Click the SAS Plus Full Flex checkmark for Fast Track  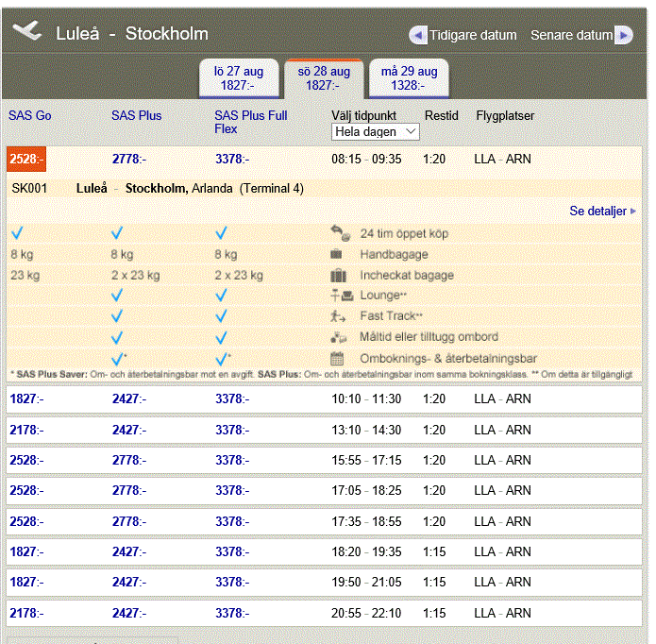(x=221, y=316)
